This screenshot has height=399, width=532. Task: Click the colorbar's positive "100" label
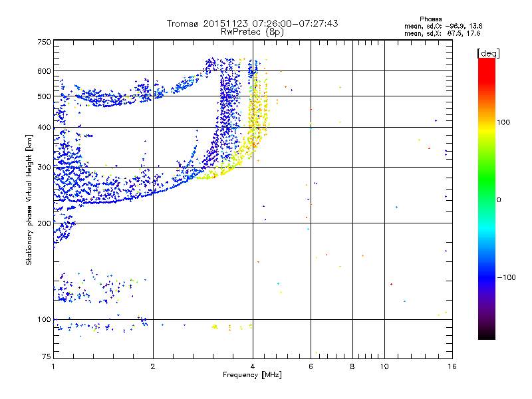point(503,122)
